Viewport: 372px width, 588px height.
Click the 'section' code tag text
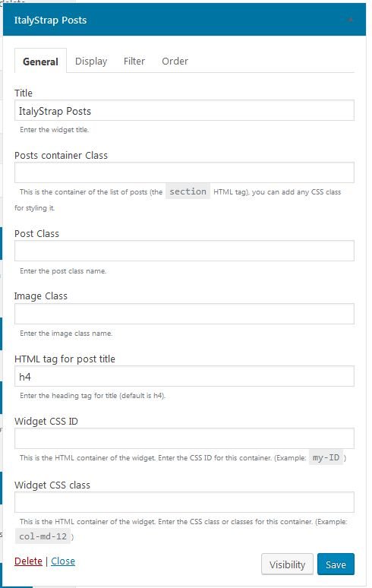click(x=188, y=191)
